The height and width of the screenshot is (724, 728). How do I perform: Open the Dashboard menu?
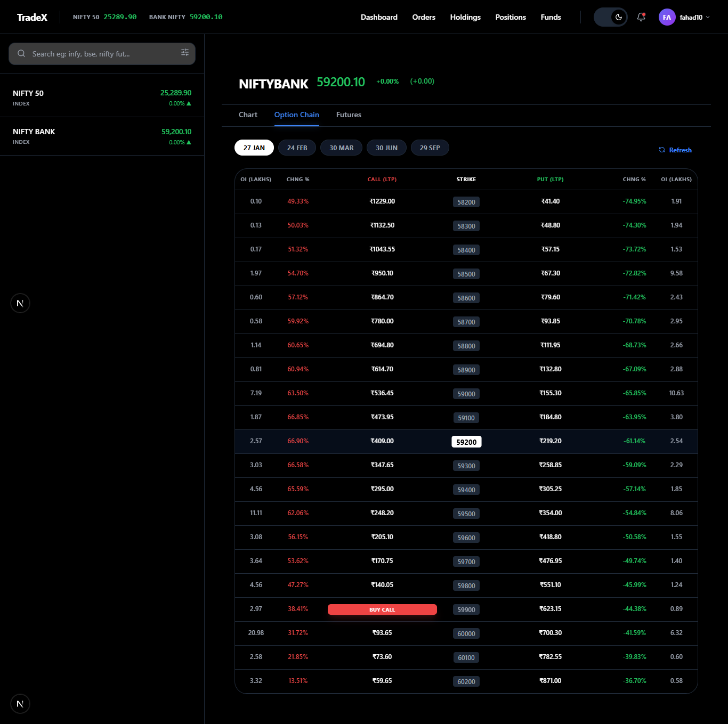(379, 17)
